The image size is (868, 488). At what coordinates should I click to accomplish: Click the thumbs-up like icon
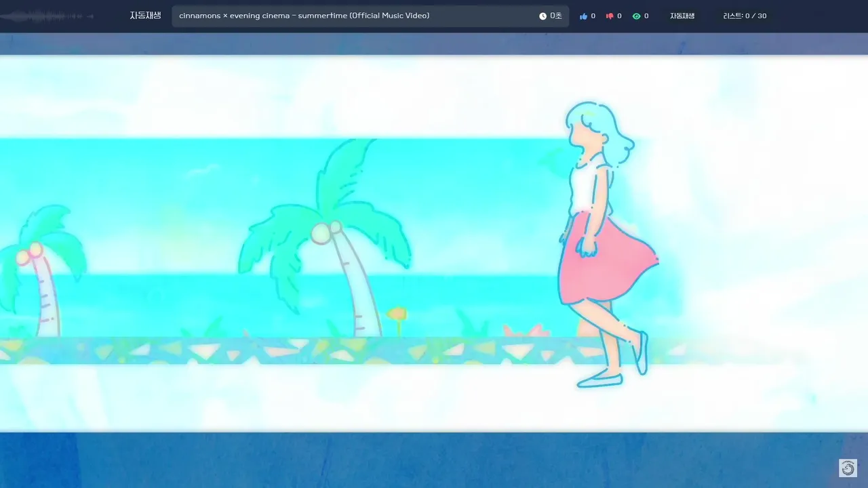(x=583, y=16)
